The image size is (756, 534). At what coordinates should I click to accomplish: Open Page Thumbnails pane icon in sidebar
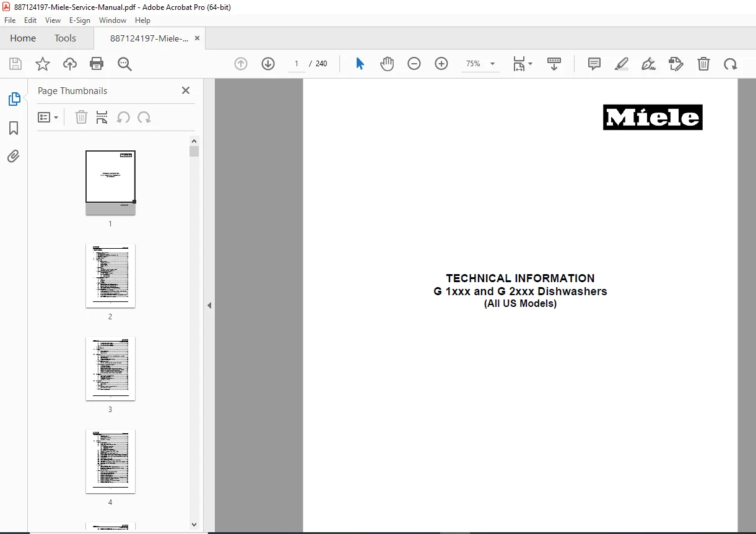[14, 99]
